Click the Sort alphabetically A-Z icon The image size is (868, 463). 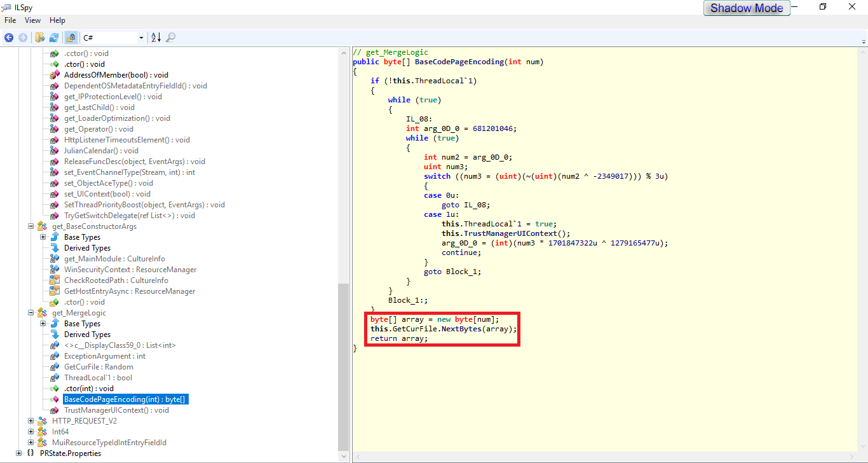coord(156,38)
